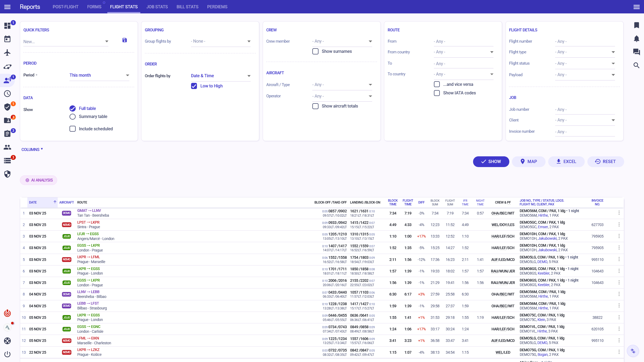
Task: Click the SHOW button
Action: pos(491,161)
